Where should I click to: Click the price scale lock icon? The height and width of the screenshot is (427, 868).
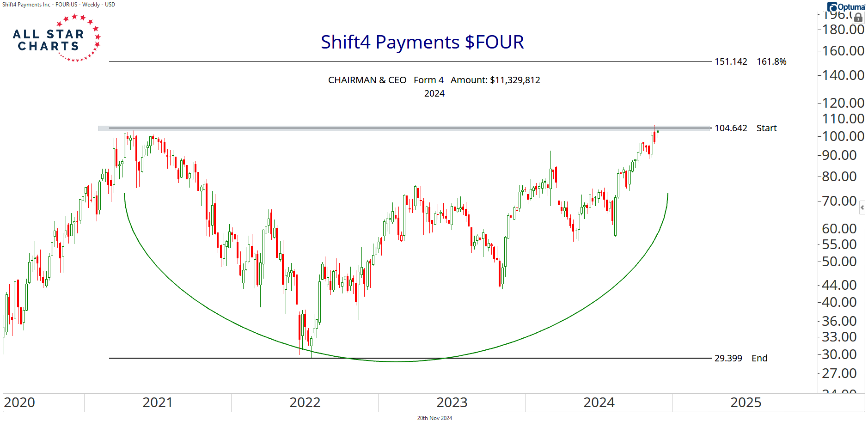click(x=858, y=18)
